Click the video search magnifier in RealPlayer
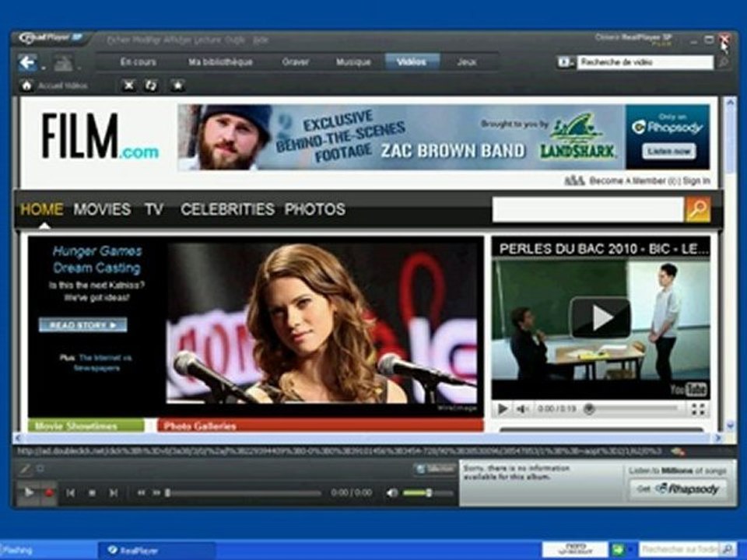This screenshot has height=560, width=747. [x=723, y=62]
